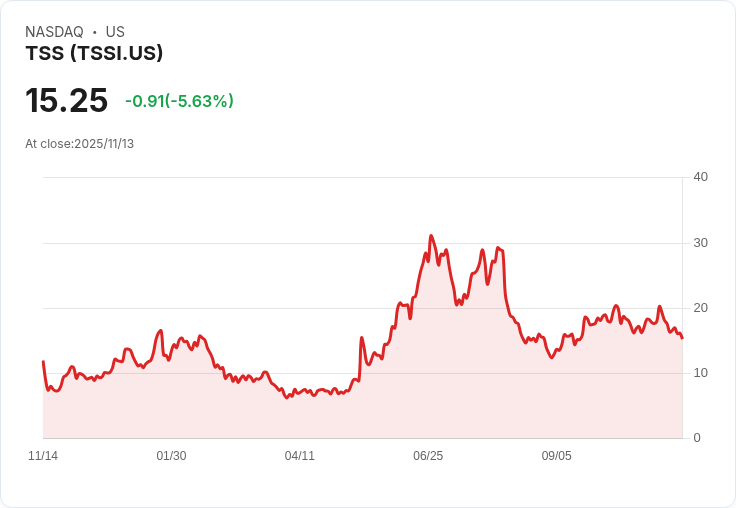This screenshot has height=508, width=736.
Task: Click the At close 2025/11/13 text
Action: click(x=80, y=144)
